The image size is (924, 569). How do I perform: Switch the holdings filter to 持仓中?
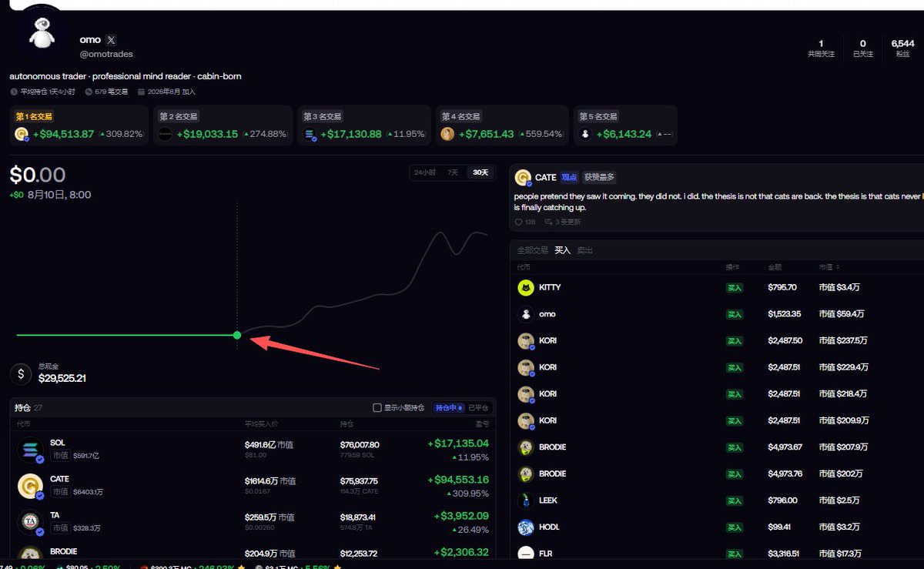coord(450,407)
